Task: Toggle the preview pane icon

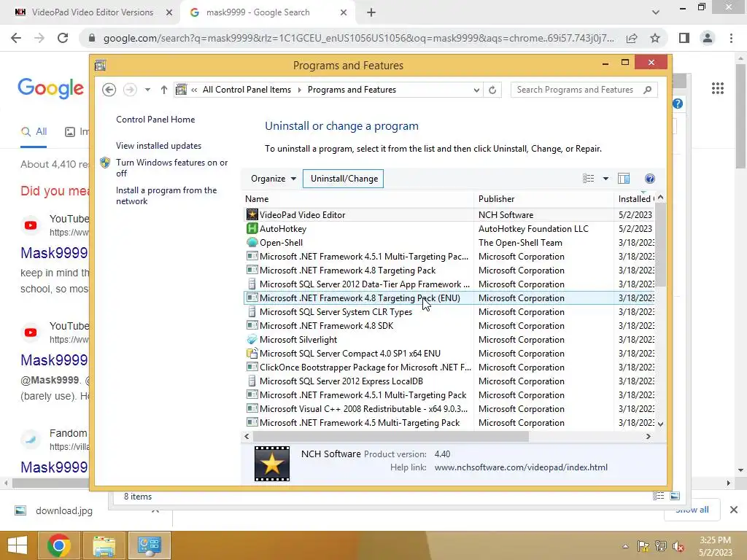Action: (624, 179)
